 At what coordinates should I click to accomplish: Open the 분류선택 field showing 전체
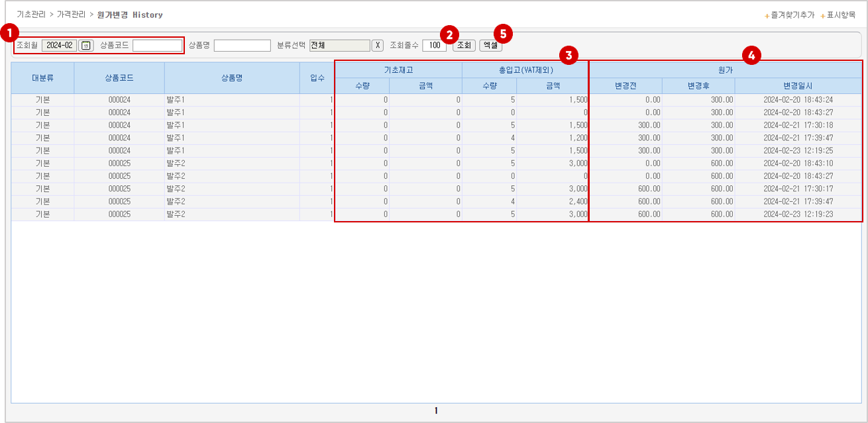[339, 45]
